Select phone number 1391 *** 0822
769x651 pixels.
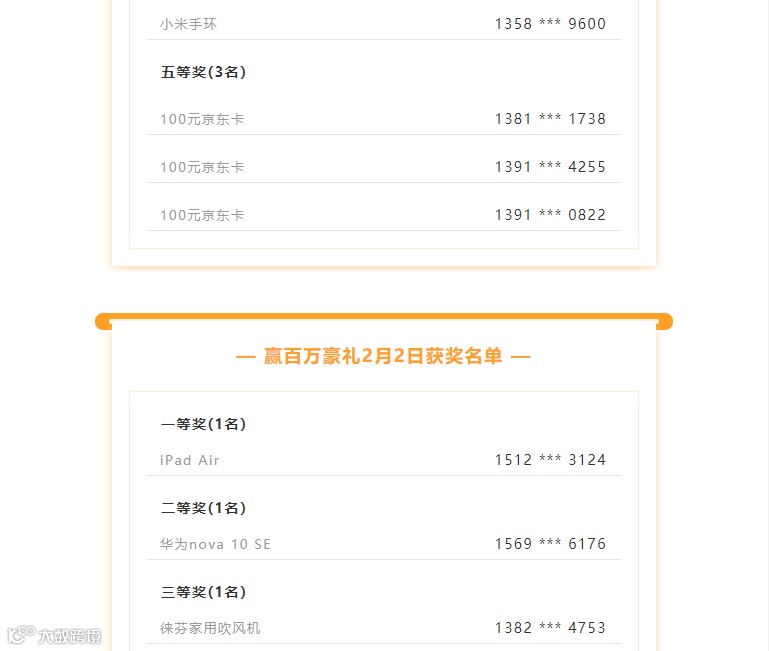tap(550, 215)
